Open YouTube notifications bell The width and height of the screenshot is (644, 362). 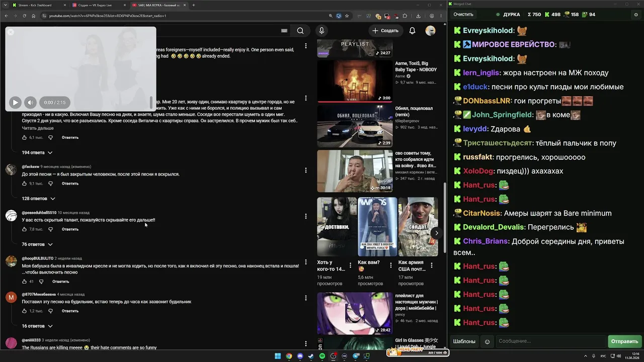[412, 31]
